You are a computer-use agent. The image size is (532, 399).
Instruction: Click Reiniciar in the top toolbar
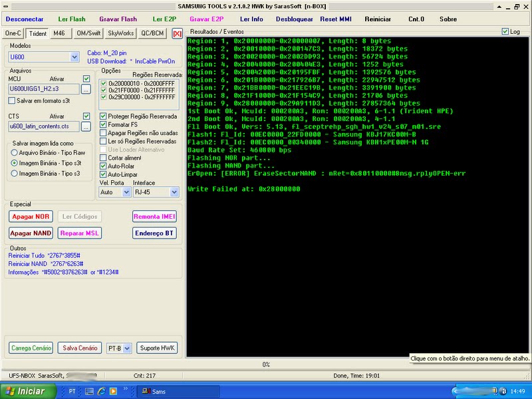point(378,19)
